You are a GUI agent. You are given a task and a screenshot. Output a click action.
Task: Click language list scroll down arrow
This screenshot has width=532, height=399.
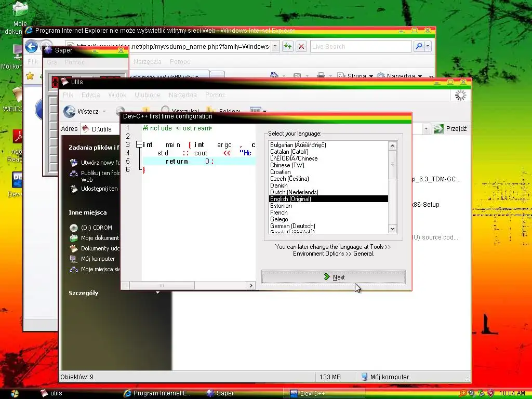click(x=392, y=229)
